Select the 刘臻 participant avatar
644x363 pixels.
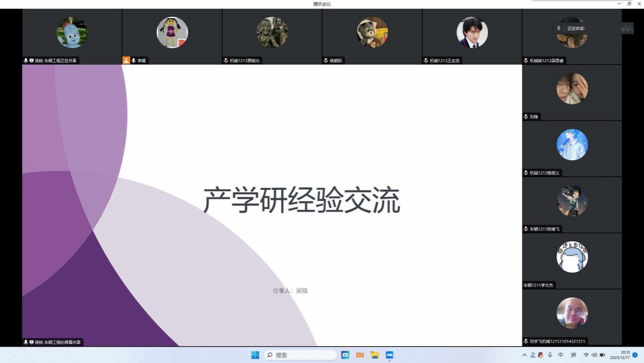point(572,89)
